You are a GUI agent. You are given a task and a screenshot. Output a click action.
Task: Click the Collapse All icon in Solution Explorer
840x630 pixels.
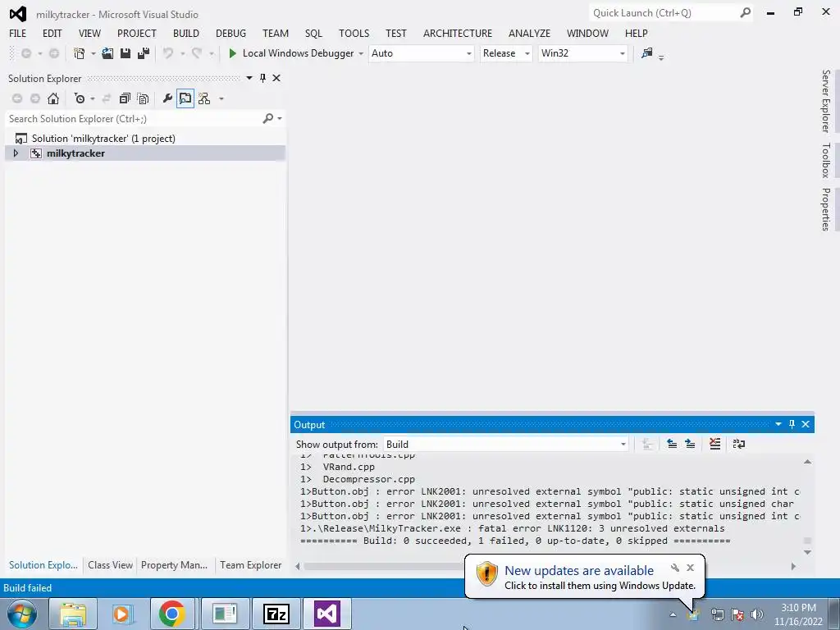click(125, 98)
